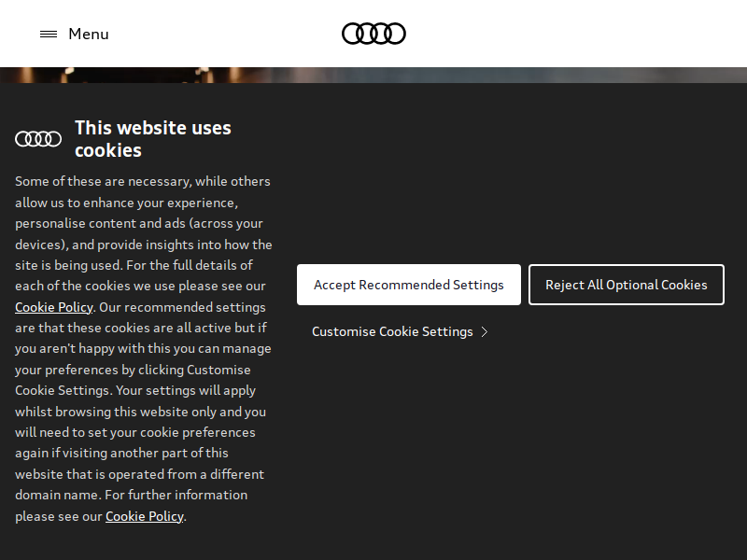Click the hero image strip below the header
Image resolution: width=747 pixels, height=560 pixels.
[x=373, y=76]
